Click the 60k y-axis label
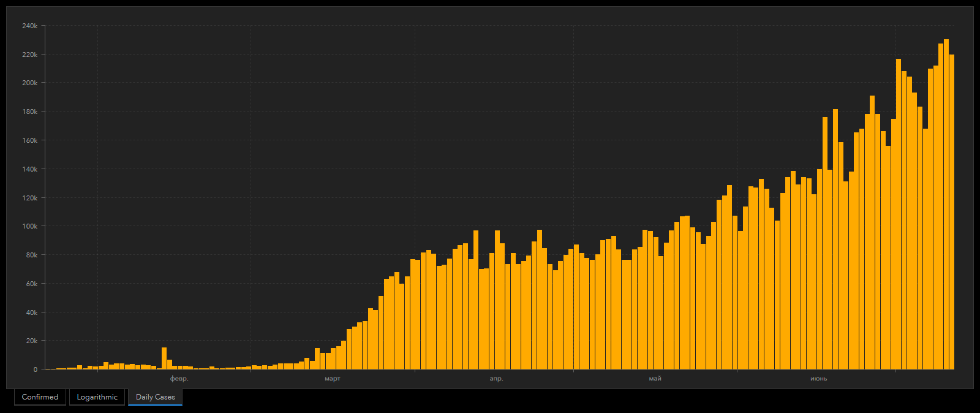Screen dimensions: 980x413 31,284
